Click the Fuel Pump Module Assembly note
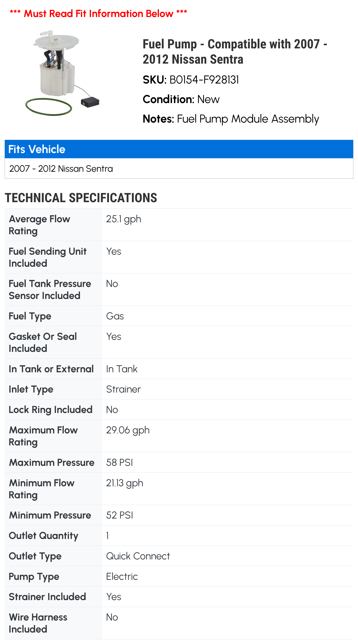Image resolution: width=358 pixels, height=644 pixels. pos(248,119)
